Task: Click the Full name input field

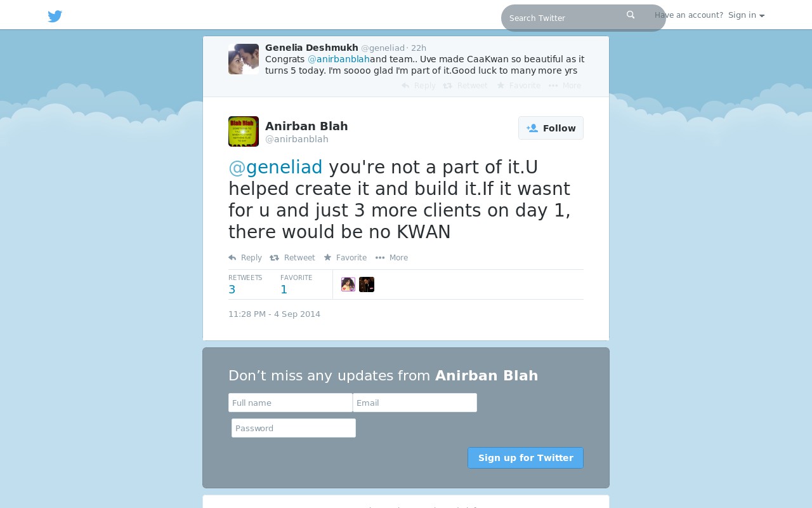Action: pyautogui.click(x=291, y=403)
